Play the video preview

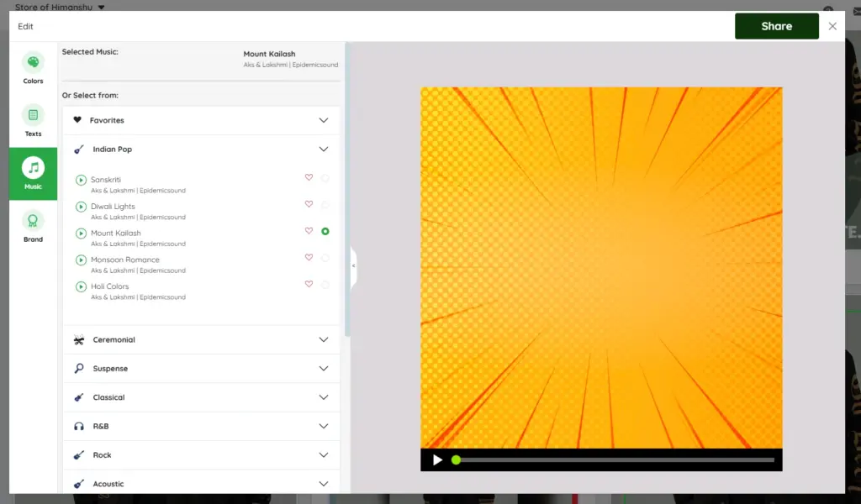(437, 460)
